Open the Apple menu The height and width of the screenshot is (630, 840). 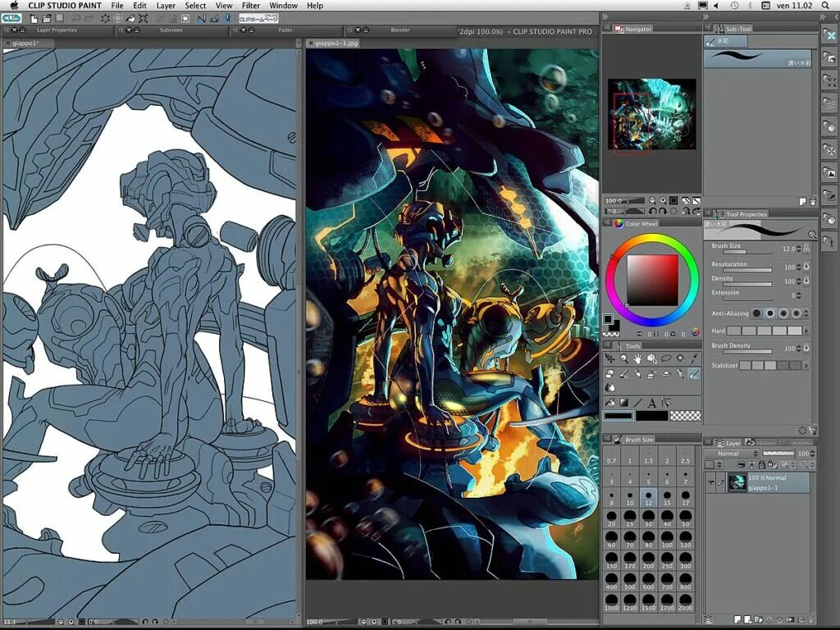tap(14, 6)
